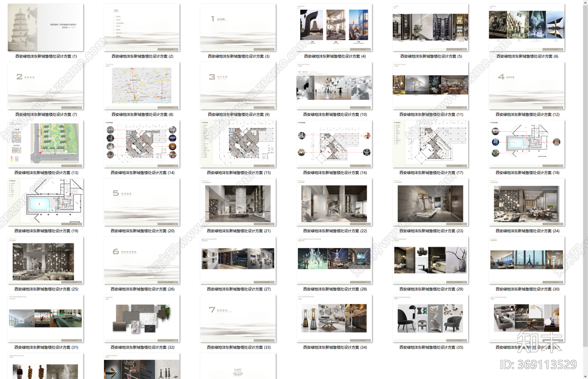Click file name '西安绿地沣东新城售楼处设计方案 (3)'
This screenshot has width=588, height=379.
click(x=239, y=56)
